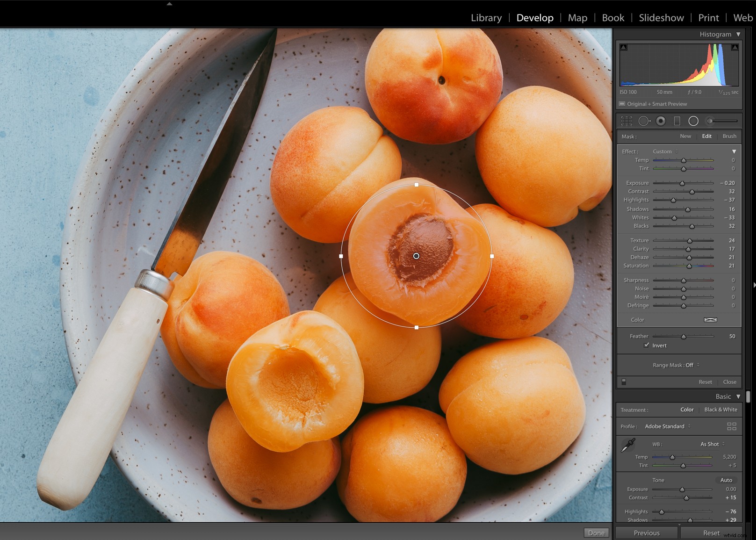The height and width of the screenshot is (540, 756).
Task: Select the Adjustment Brush tool
Action: point(711,121)
